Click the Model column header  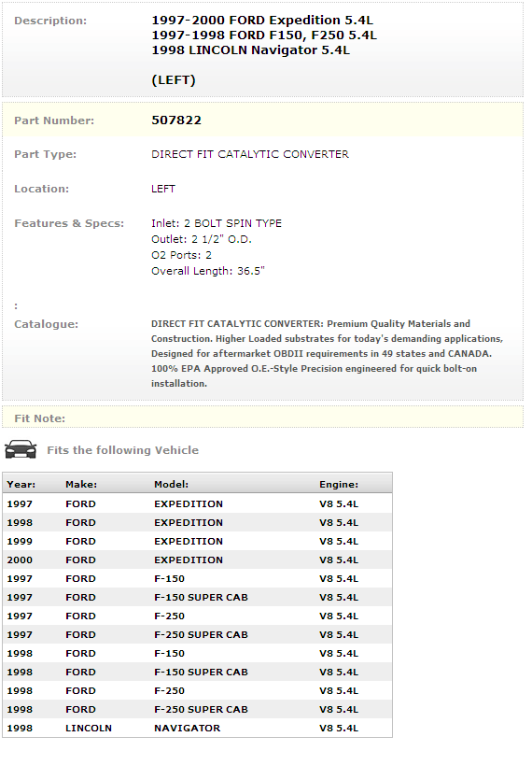[171, 484]
